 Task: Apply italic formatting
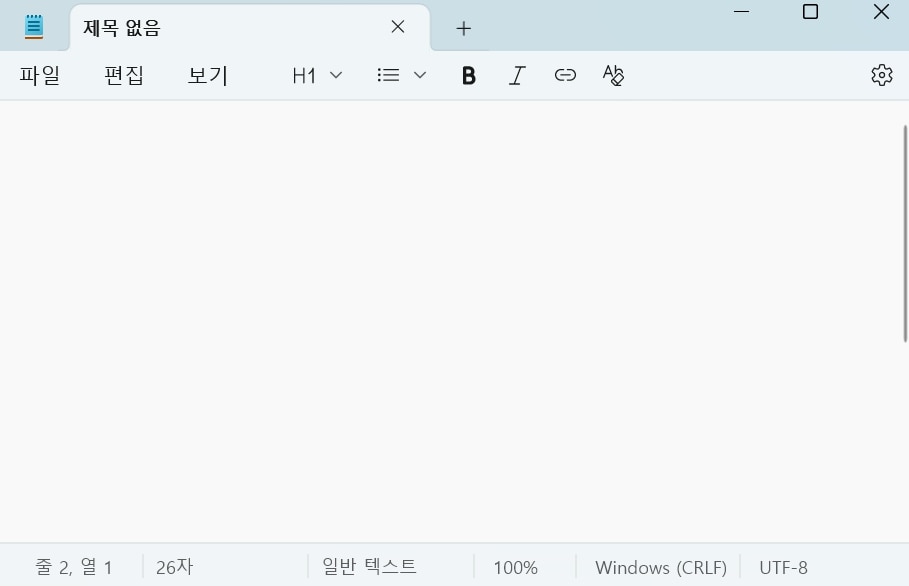[x=516, y=75]
